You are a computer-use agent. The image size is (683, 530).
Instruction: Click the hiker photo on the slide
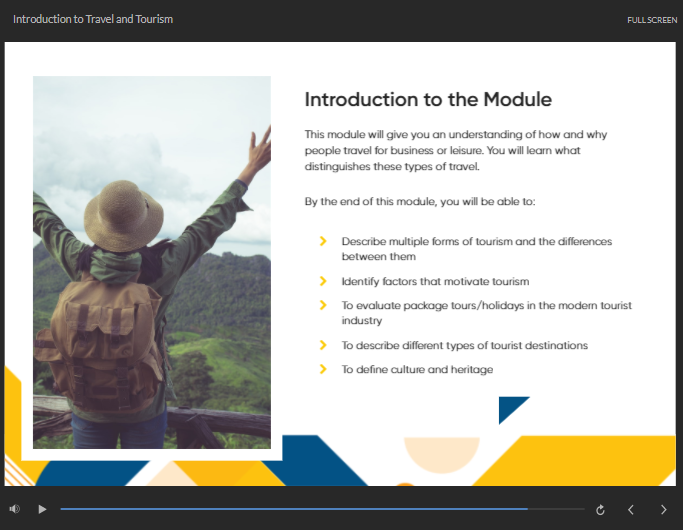pyautogui.click(x=152, y=262)
